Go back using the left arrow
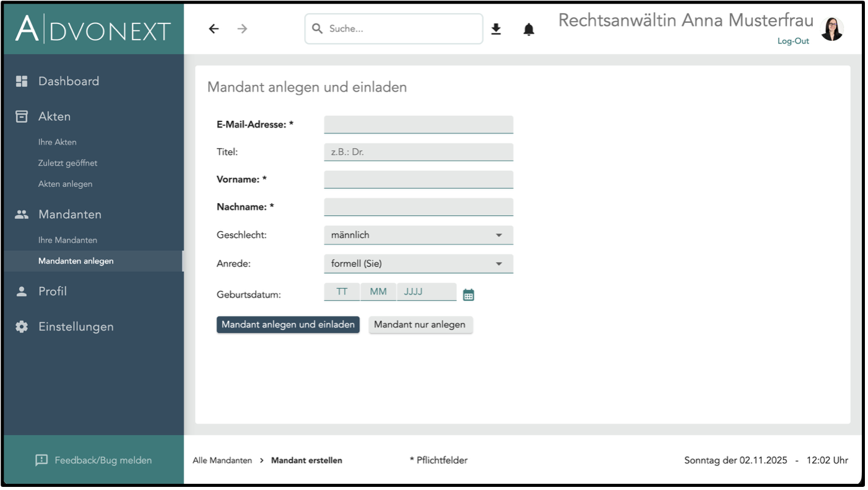Screen dimensions: 868x490 pos(214,29)
